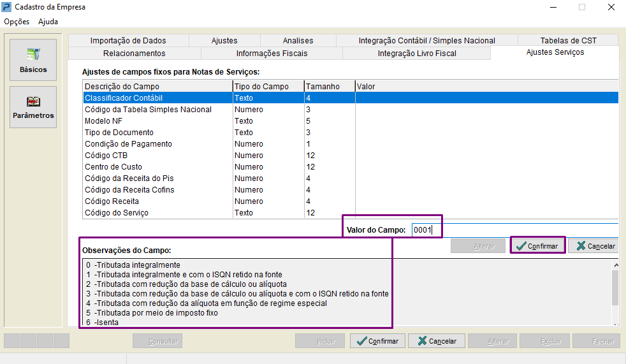Viewport: 626px width, 364px height.
Task: Select the Tipo de Documento row
Action: coord(351,133)
